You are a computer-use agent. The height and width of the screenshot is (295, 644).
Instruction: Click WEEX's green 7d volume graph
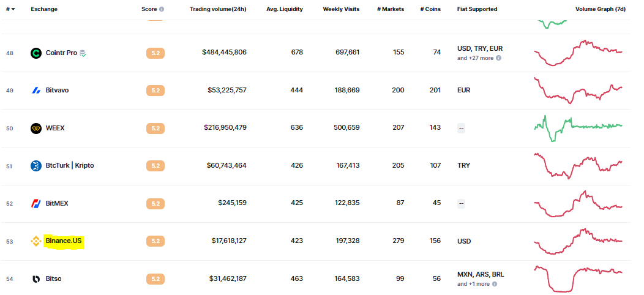point(578,127)
